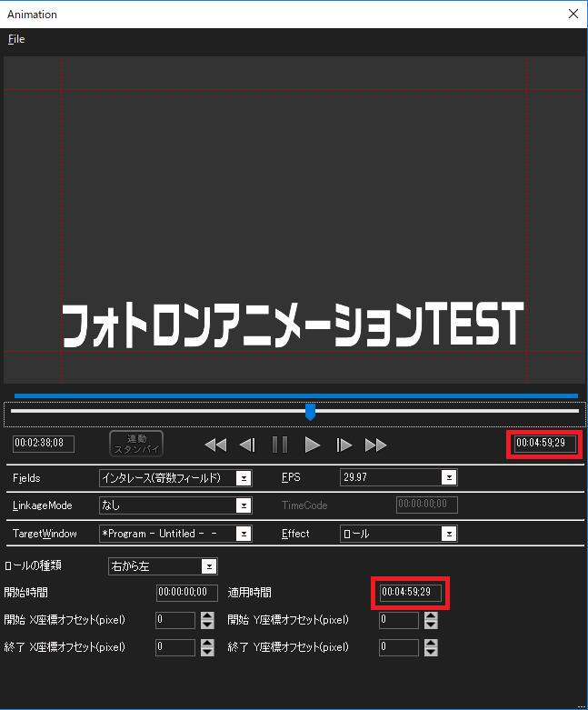The image size is (588, 710).
Task: Rewind the animation to the start
Action: (215, 445)
